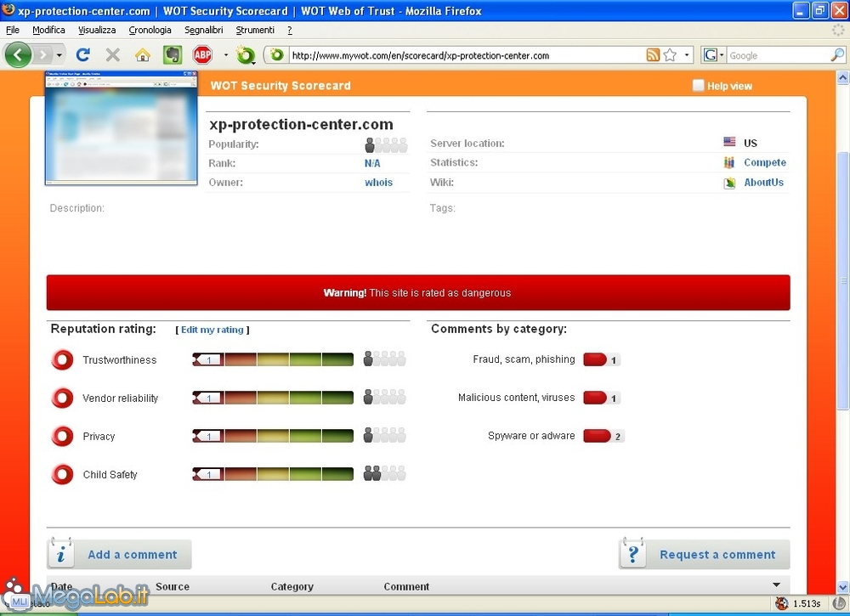Click the WOT rating ring toolbar icon
Image resolution: width=850 pixels, height=616 pixels.
tap(245, 55)
